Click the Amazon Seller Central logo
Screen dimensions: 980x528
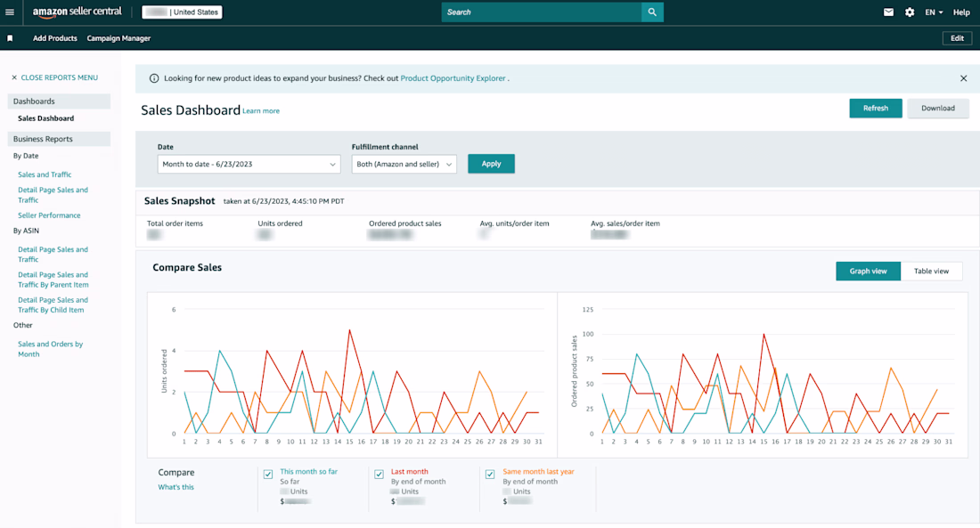click(x=77, y=12)
